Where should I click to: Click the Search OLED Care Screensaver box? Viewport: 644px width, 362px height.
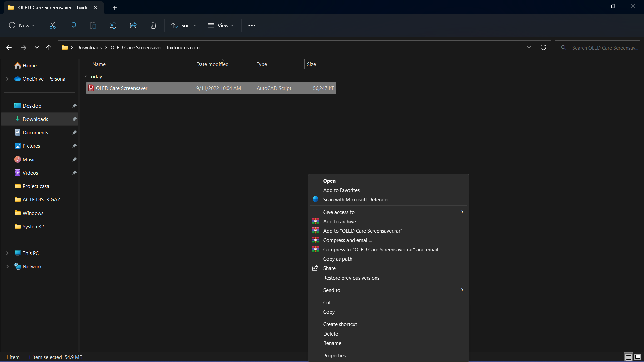(x=597, y=48)
